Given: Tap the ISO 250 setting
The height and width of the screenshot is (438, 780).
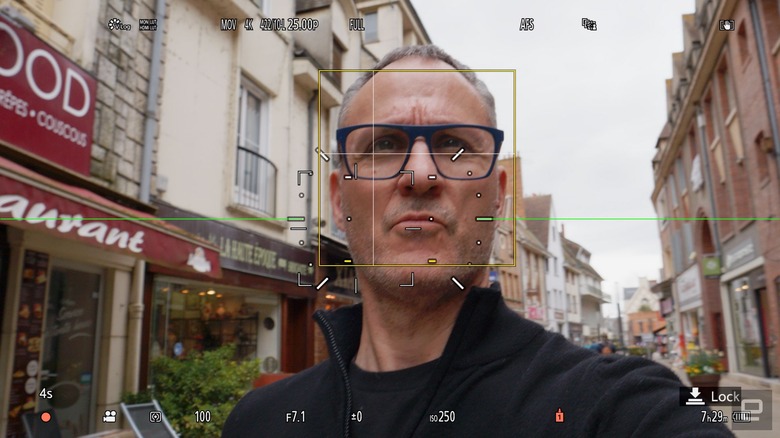Looking at the screenshot, I should click(442, 416).
